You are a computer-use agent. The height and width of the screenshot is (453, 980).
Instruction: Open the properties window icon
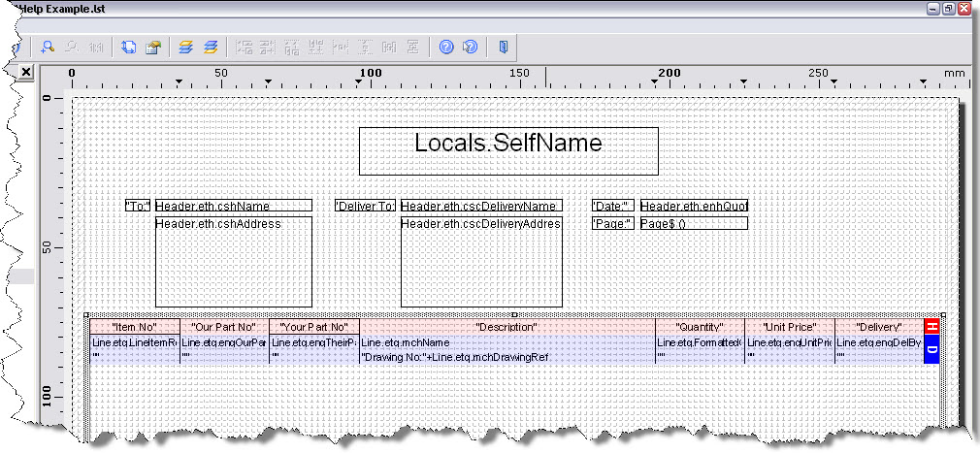tap(153, 47)
